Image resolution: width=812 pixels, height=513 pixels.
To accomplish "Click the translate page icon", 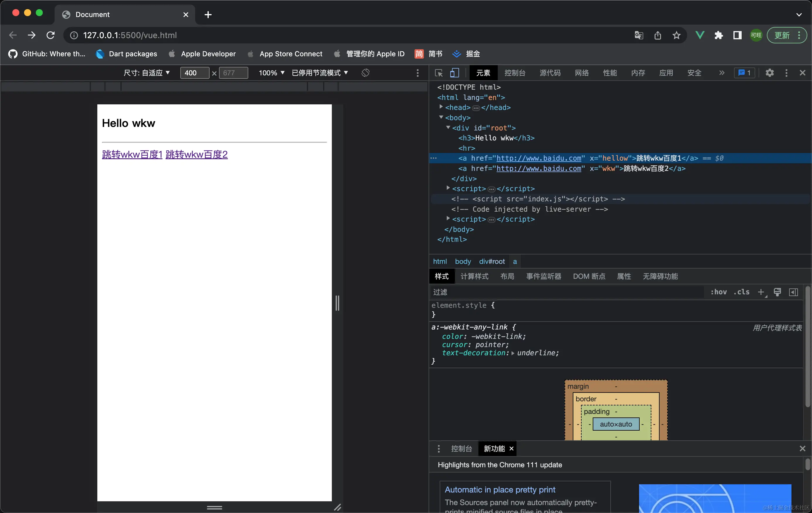I will [x=638, y=35].
